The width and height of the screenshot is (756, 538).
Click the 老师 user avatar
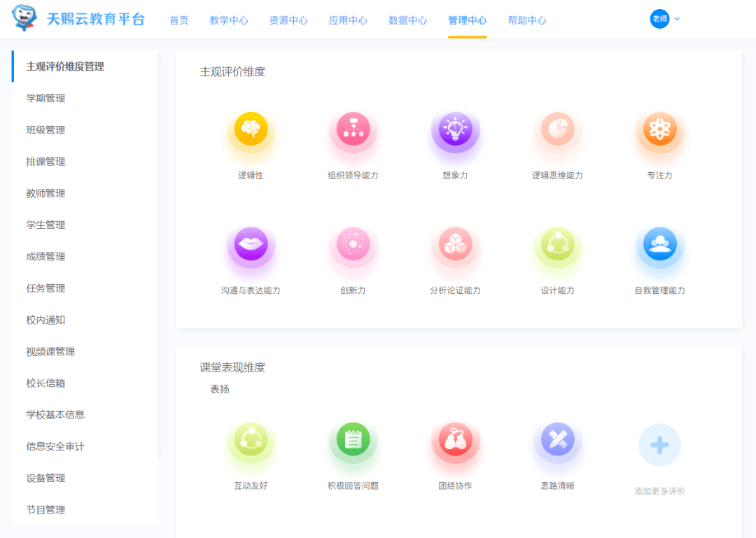[x=659, y=19]
